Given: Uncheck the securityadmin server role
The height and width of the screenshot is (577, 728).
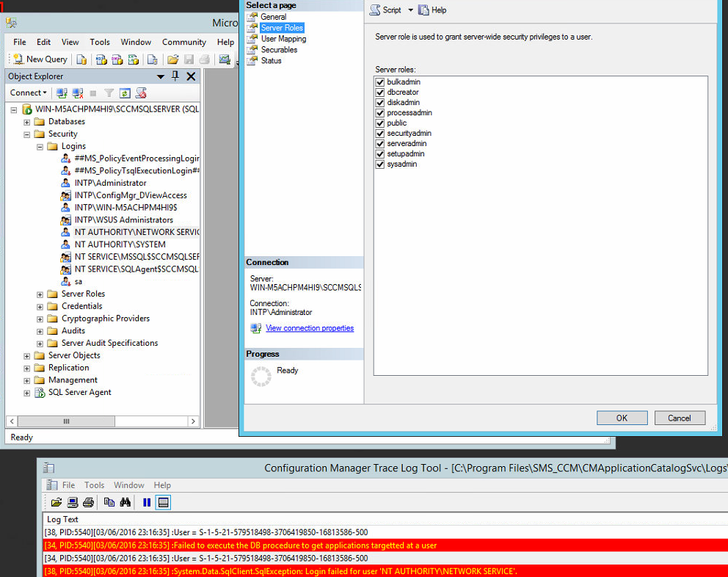Looking at the screenshot, I should pos(380,134).
